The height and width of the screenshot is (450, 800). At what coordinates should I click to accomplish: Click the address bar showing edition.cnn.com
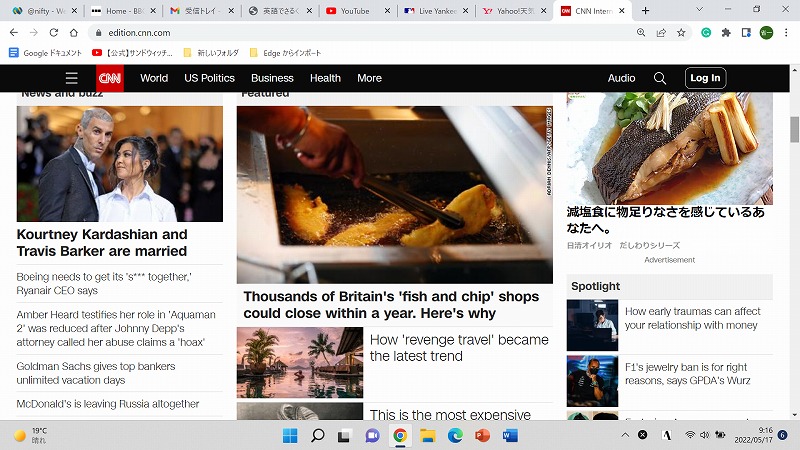coord(300,32)
